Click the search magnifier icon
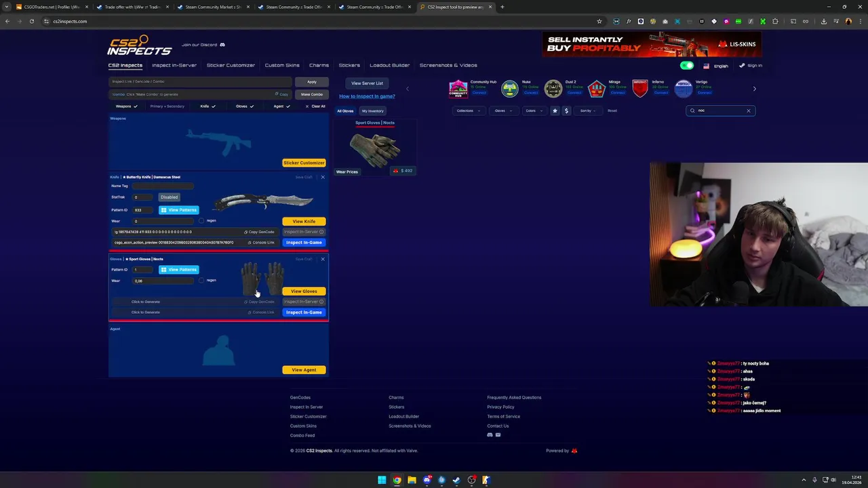 point(692,110)
